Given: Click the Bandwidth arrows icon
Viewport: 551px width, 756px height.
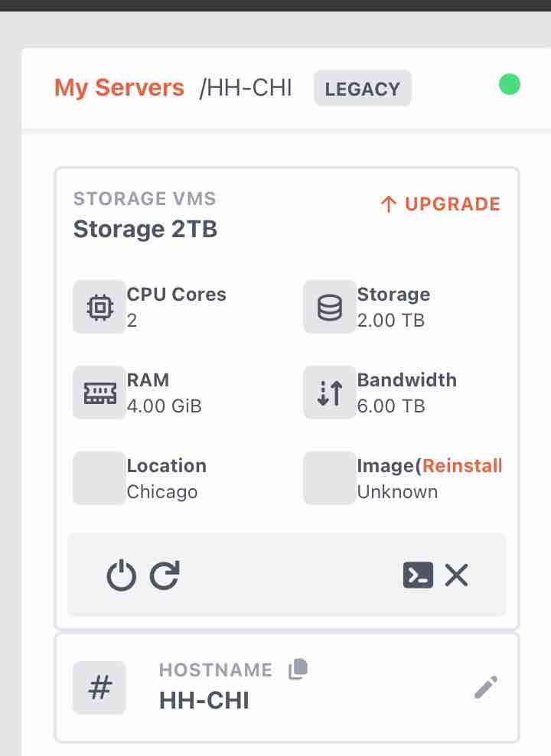Looking at the screenshot, I should point(330,393).
